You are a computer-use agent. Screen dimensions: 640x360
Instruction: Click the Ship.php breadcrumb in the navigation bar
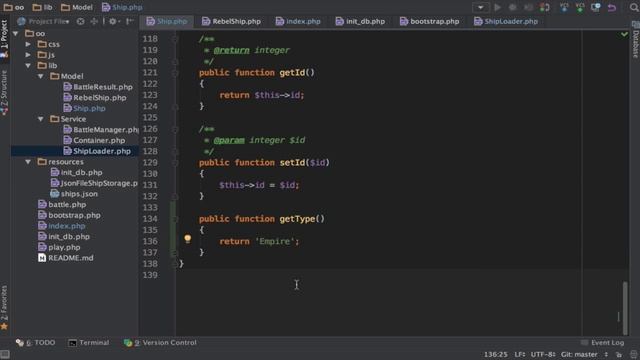[x=122, y=7]
